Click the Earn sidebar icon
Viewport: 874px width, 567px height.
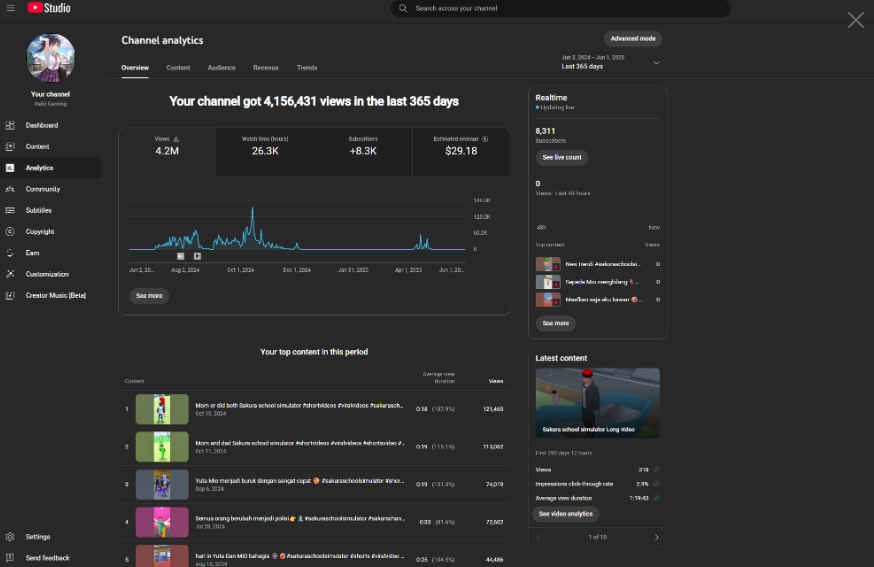(x=10, y=253)
